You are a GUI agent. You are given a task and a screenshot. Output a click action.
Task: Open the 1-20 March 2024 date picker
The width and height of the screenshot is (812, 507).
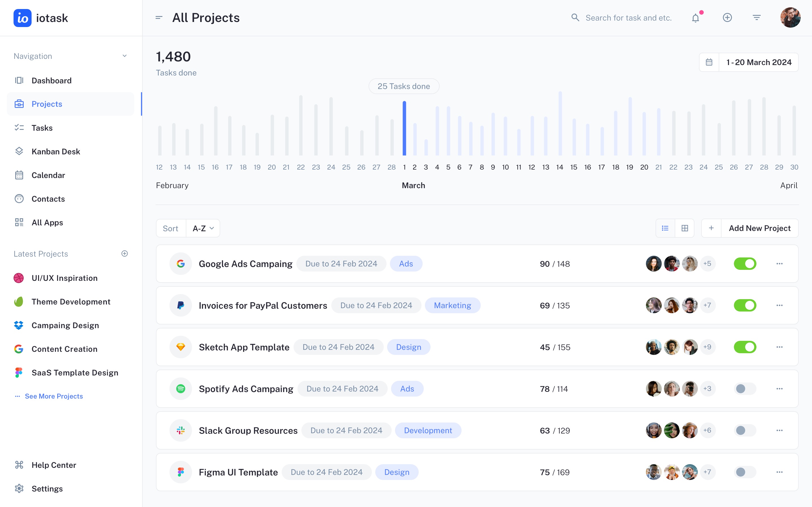(x=758, y=62)
